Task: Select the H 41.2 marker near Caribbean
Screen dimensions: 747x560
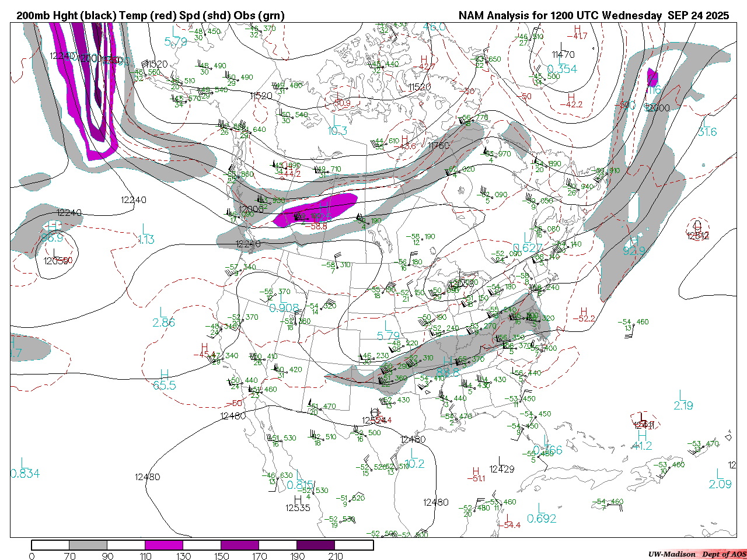Action: [x=642, y=441]
